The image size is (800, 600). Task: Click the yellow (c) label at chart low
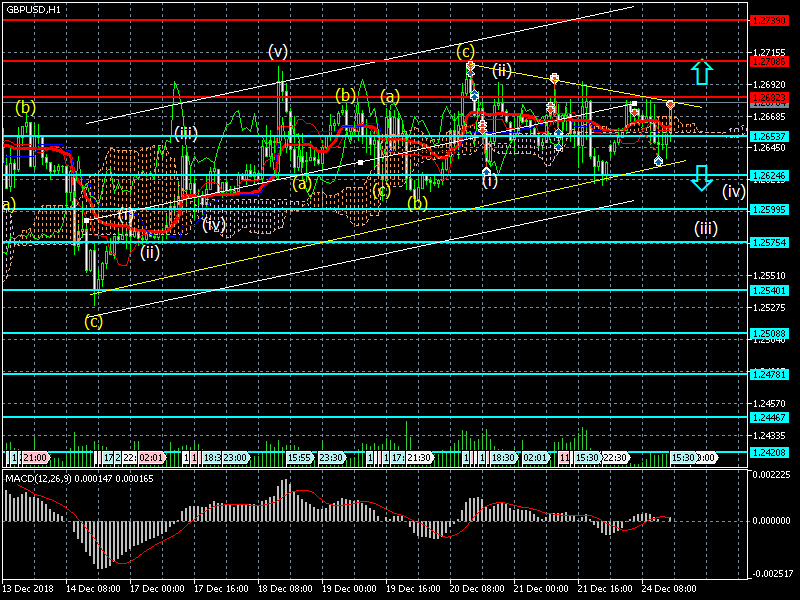[93, 321]
